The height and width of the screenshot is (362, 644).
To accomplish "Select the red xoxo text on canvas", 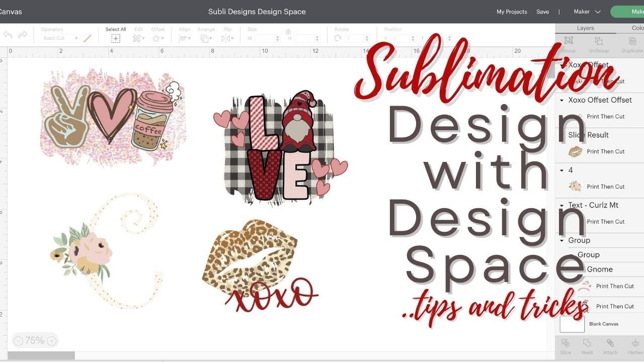I will coord(271,296).
